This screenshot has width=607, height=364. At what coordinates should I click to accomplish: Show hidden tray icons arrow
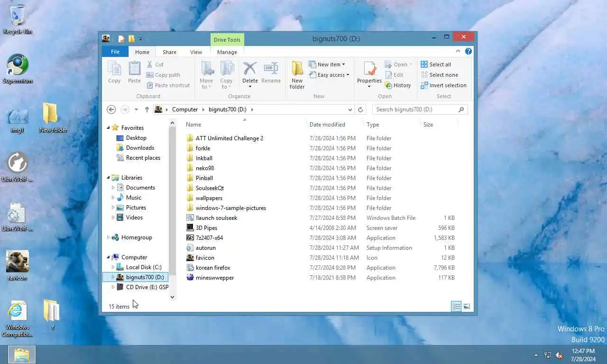point(536,355)
